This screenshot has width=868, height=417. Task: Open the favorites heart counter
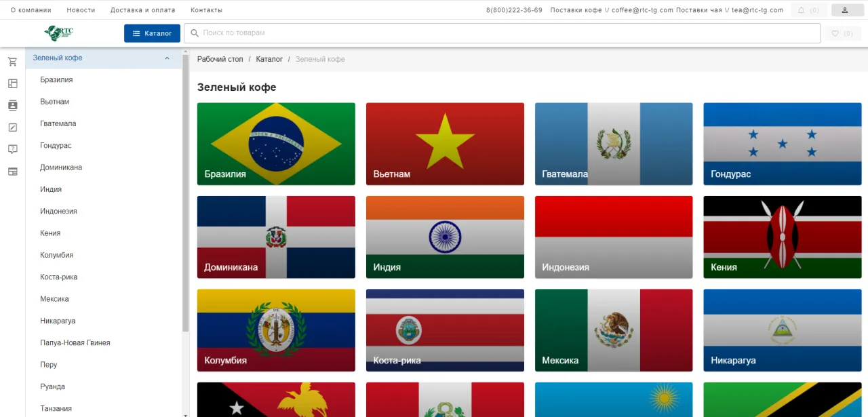(x=842, y=33)
